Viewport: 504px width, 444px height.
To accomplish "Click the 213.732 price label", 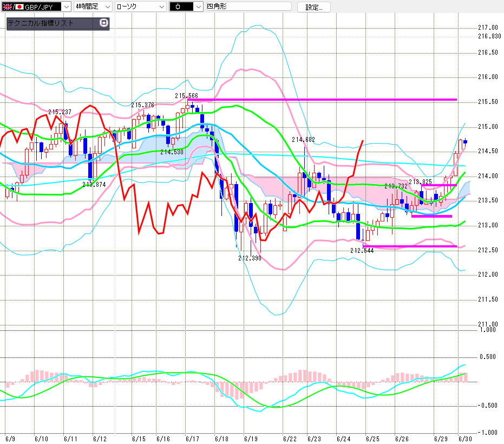I will [x=396, y=186].
